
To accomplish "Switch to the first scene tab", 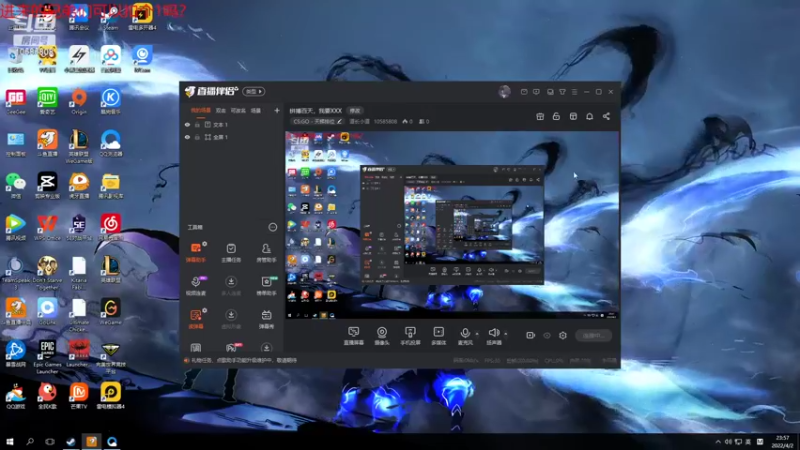I will [x=201, y=110].
